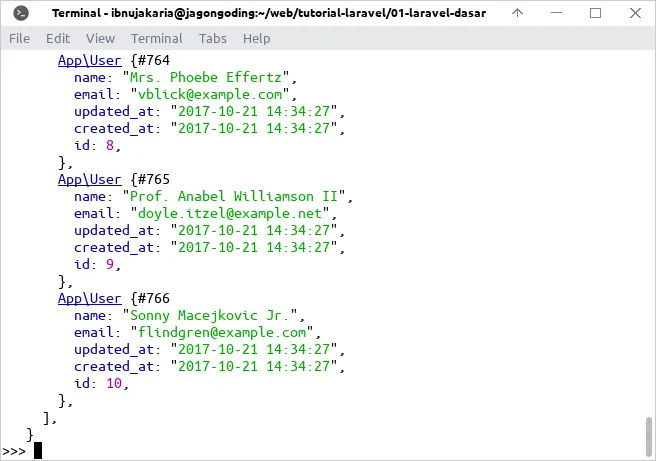Screen dimensions: 656x461
Task: Open the Tabs menu
Action: [x=213, y=38]
